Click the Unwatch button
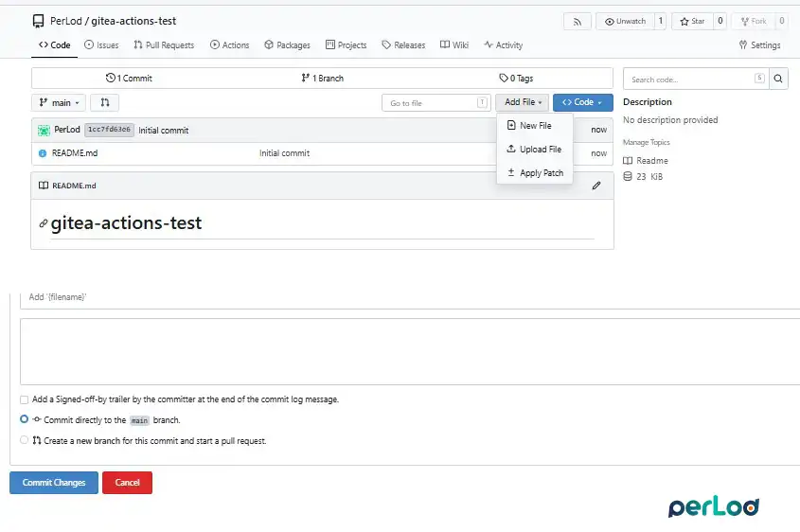The height and width of the screenshot is (532, 800). 625,22
